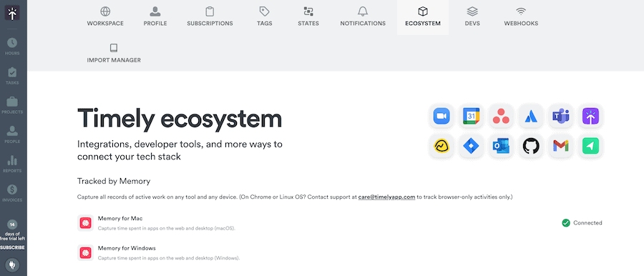Click the GitHub integration icon

(x=531, y=146)
